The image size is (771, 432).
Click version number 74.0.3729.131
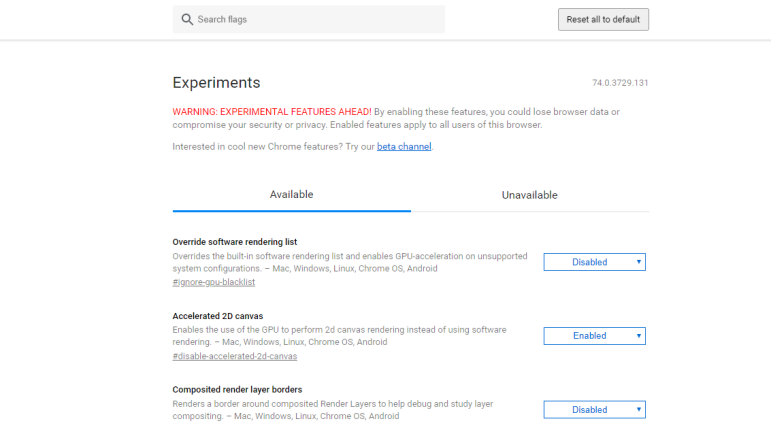click(620, 83)
